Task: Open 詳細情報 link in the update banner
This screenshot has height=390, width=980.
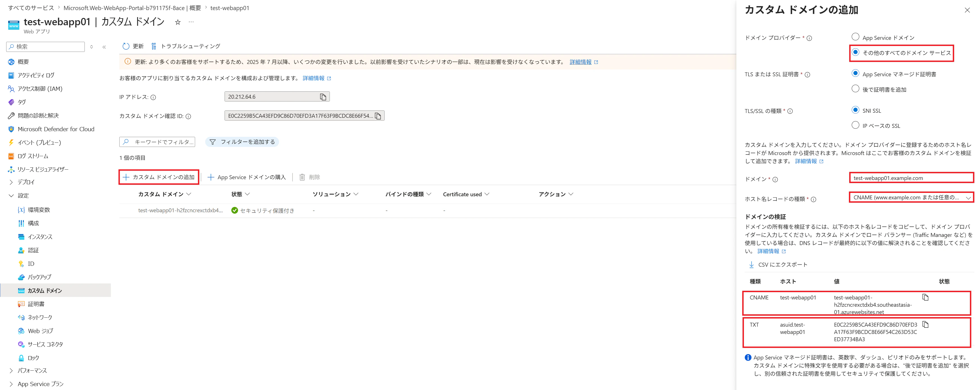Action: 581,62
